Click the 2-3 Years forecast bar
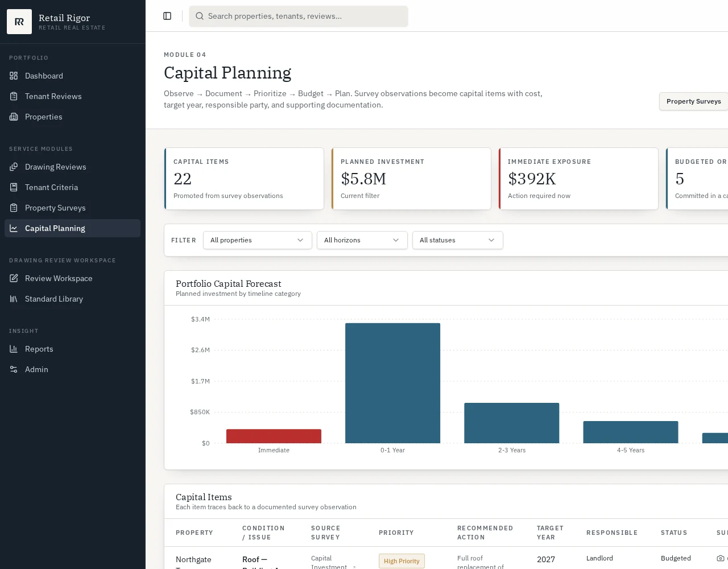This screenshot has height=569, width=728. coord(512,423)
